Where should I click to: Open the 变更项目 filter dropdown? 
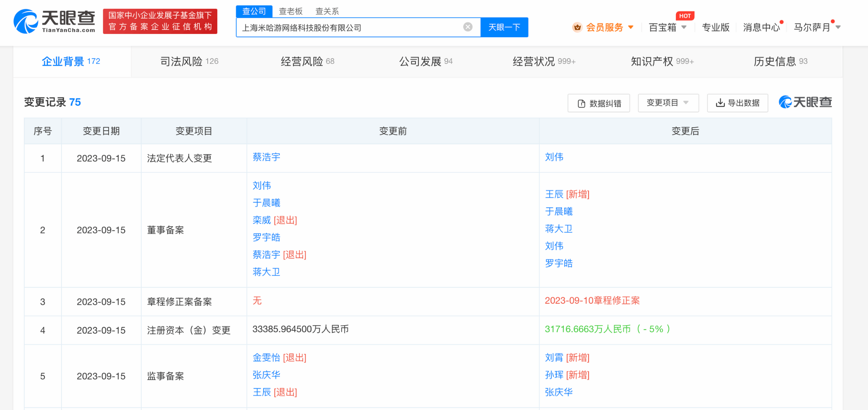click(668, 103)
